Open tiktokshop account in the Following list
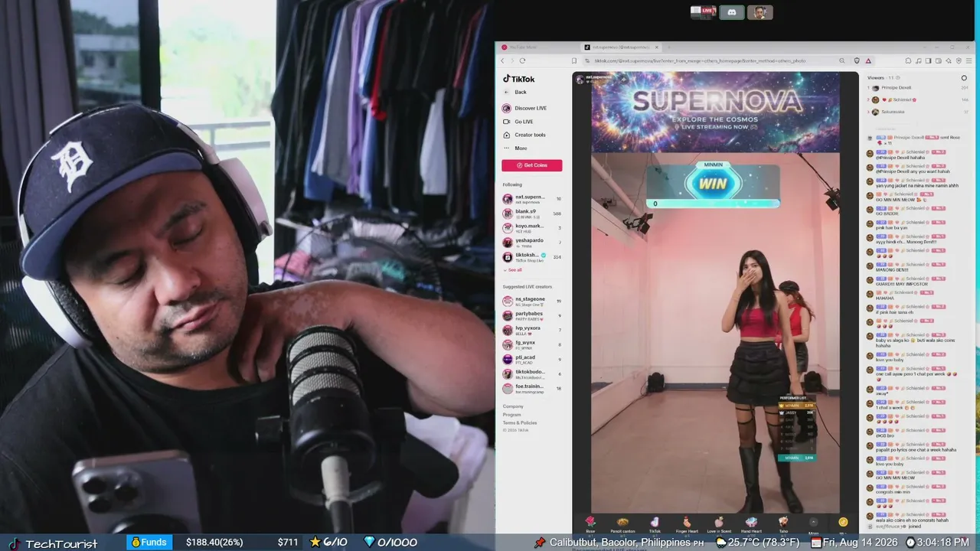Screen dimensions: 980x551 [x=532, y=256]
